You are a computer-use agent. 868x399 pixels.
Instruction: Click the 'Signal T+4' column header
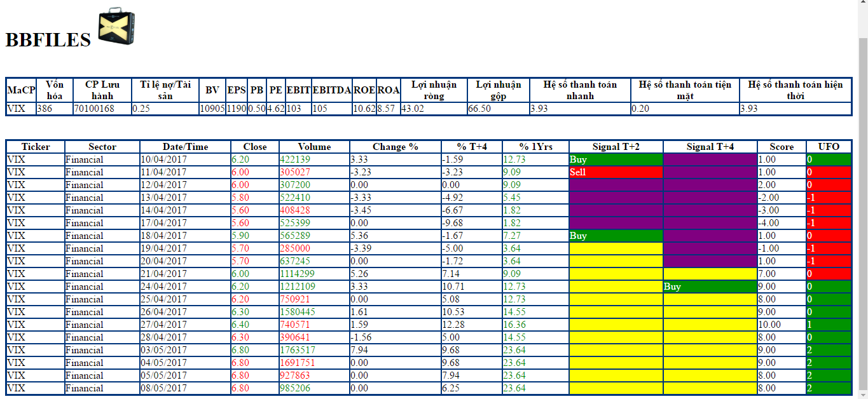[710, 147]
